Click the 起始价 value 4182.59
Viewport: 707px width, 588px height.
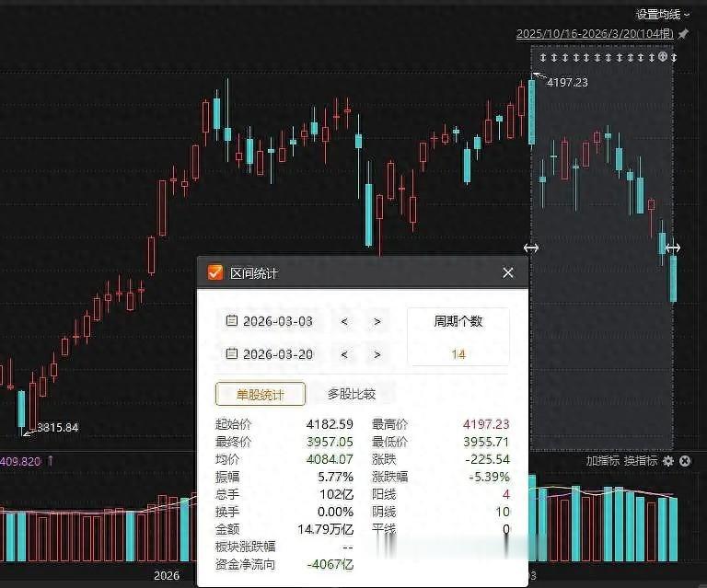click(330, 424)
